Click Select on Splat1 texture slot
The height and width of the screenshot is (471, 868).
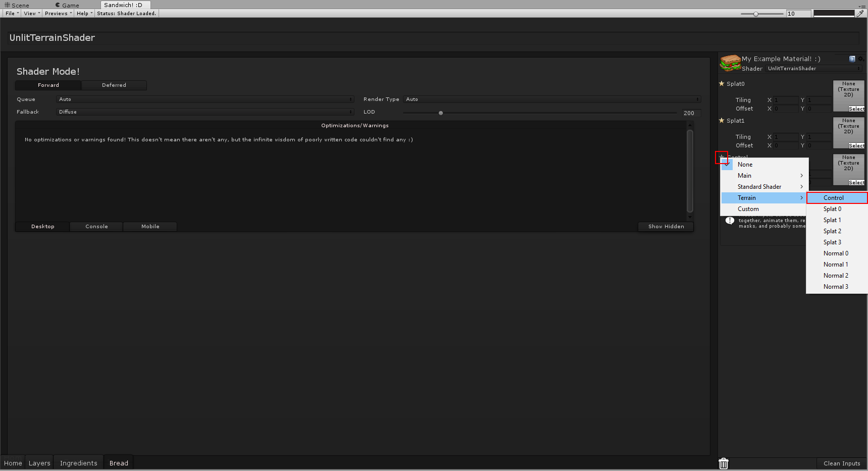tap(856, 146)
